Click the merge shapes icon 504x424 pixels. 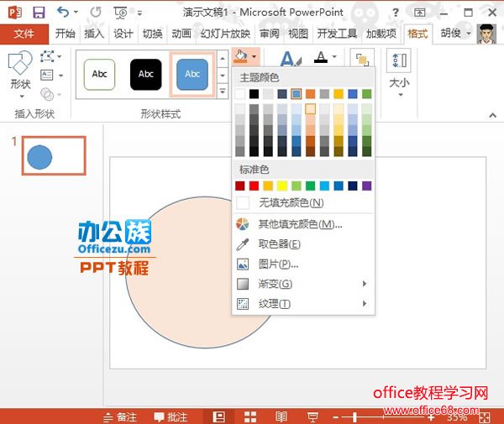pyautogui.click(x=47, y=94)
